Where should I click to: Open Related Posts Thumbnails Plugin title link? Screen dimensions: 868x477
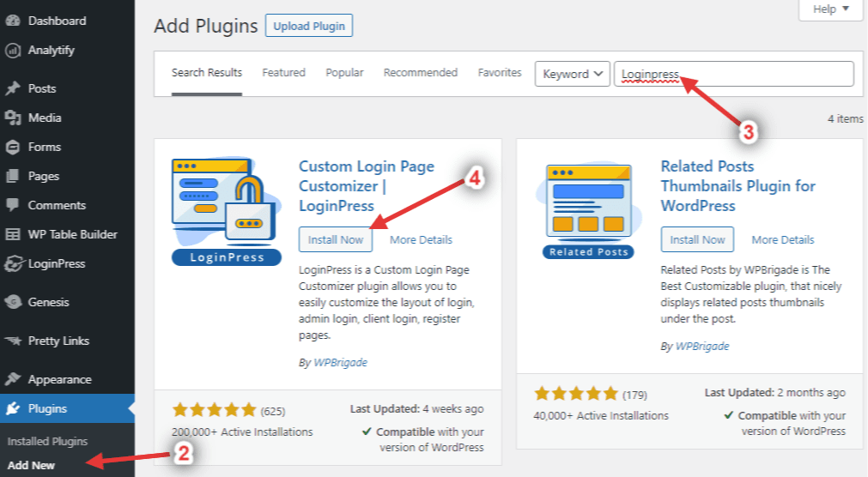click(737, 186)
